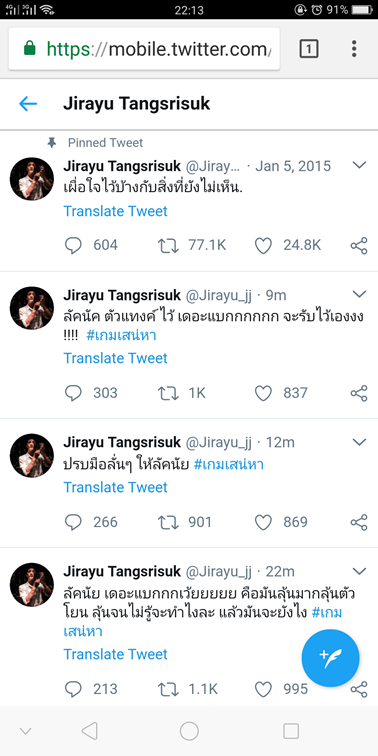The width and height of the screenshot is (378, 756).
Task: Expand options for the 22m tweet
Action: pos(360,571)
